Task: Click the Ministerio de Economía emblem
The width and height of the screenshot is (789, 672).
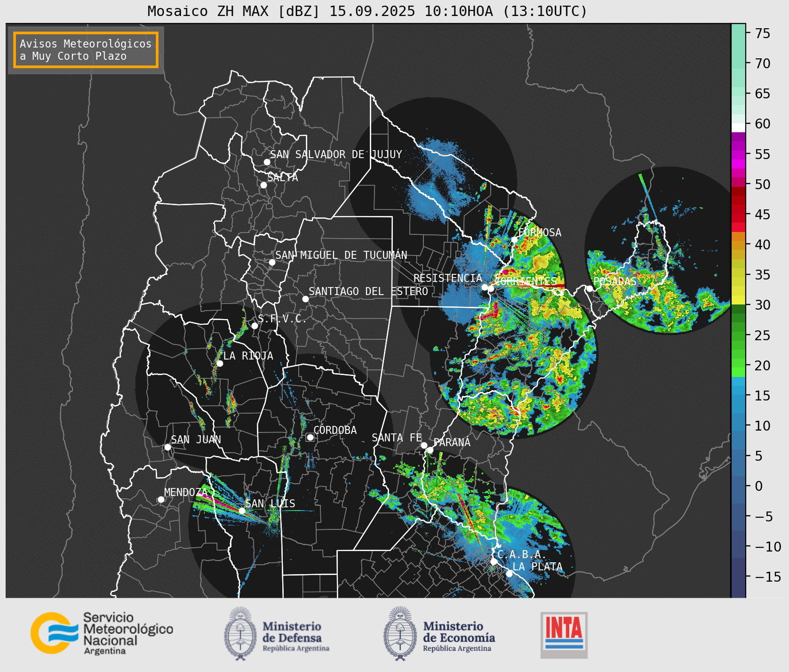Action: (x=400, y=633)
